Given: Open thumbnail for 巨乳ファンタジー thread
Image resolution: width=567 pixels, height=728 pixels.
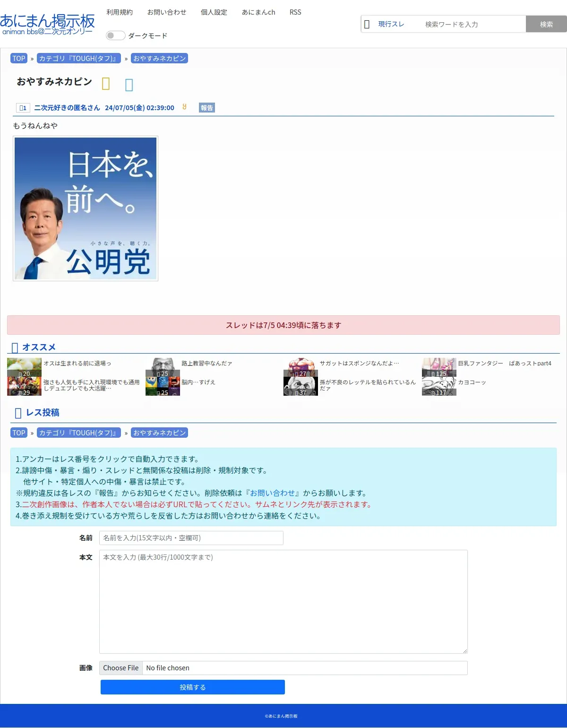Looking at the screenshot, I should [439, 367].
